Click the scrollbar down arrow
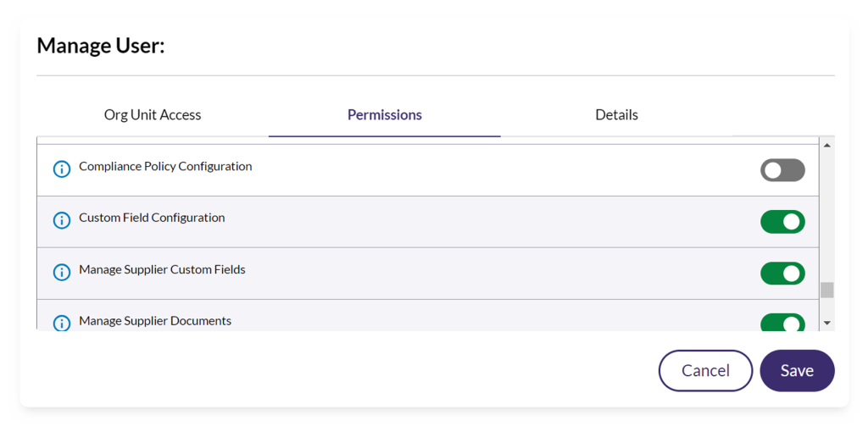This screenshot has height=426, width=868. (x=827, y=323)
